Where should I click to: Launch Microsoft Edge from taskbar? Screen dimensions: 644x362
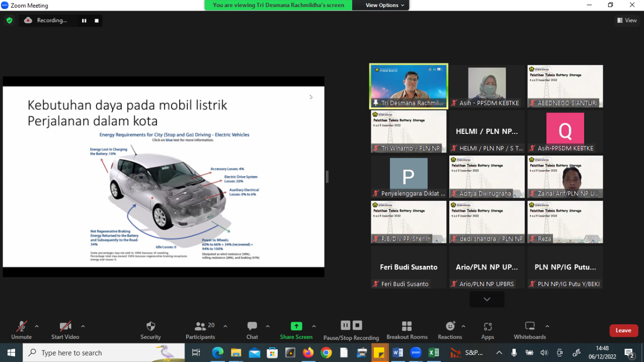217,353
